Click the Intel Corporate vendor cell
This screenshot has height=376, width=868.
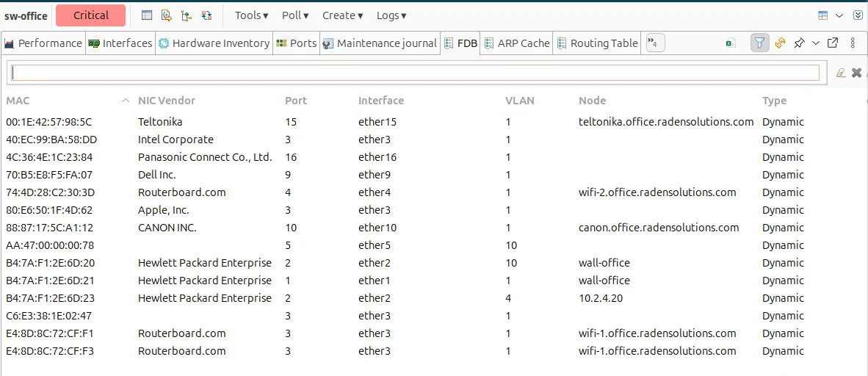[x=176, y=140]
